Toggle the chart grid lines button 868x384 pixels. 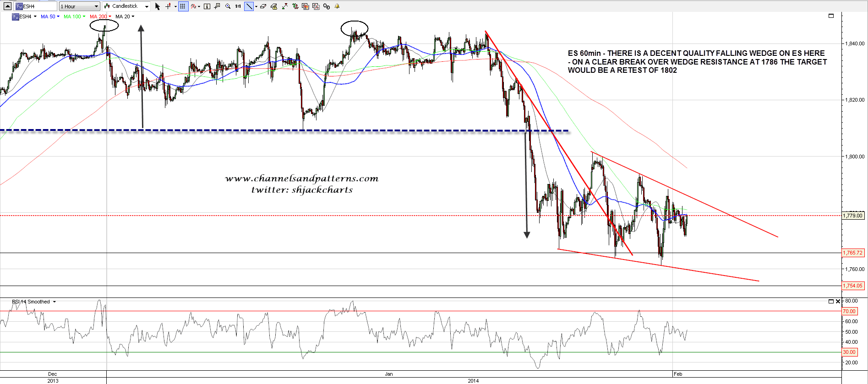[183, 6]
